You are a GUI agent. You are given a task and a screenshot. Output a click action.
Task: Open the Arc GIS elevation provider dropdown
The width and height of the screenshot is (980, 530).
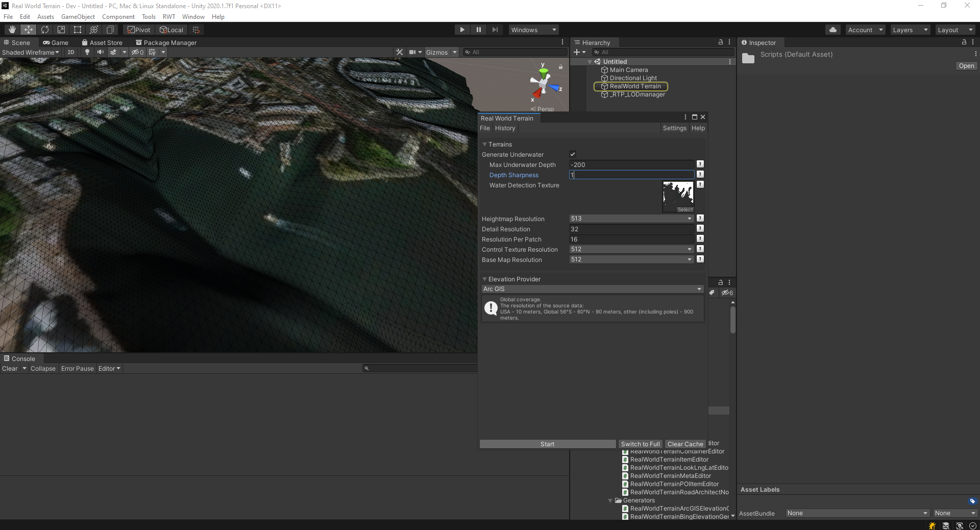(x=593, y=289)
